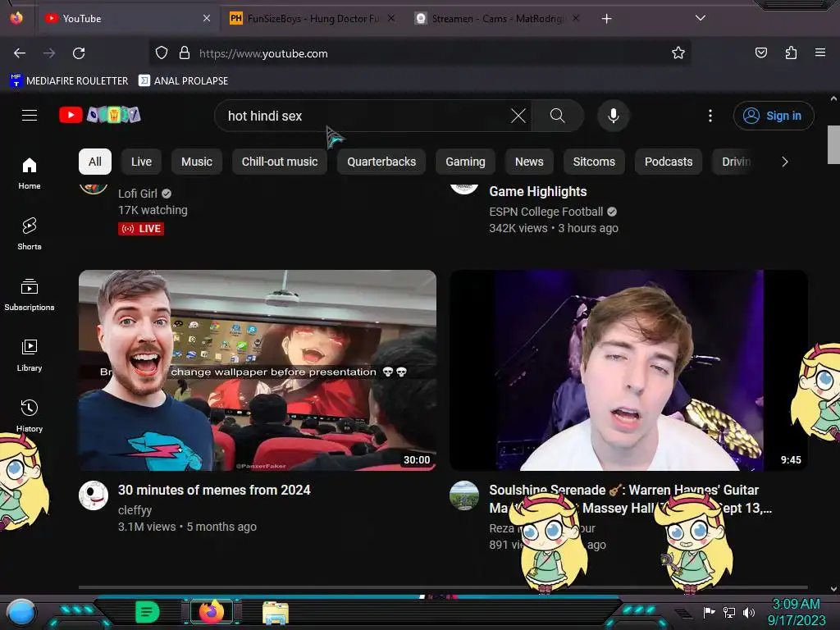Open a new browser tab
The height and width of the screenshot is (630, 840).
coord(606,19)
